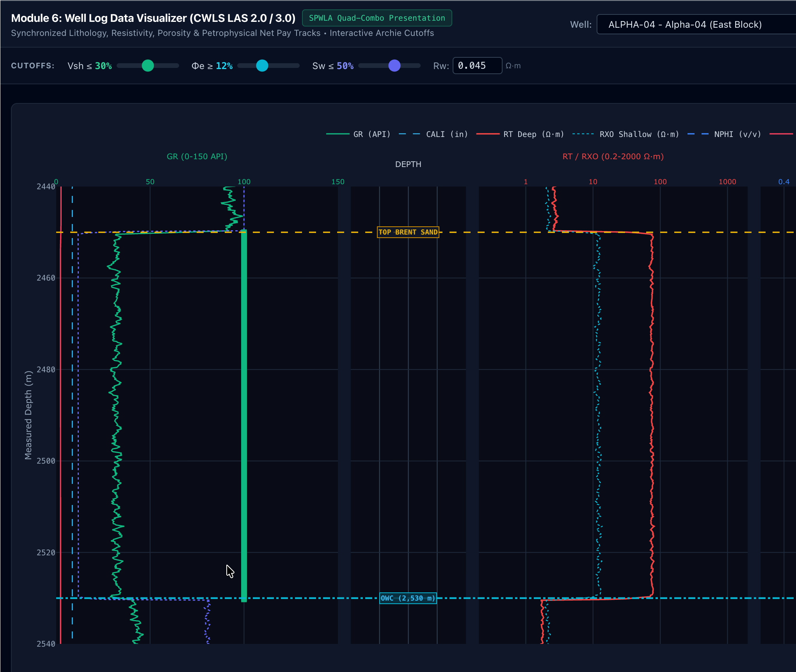Click the Φe porosity slider handle

(x=262, y=66)
